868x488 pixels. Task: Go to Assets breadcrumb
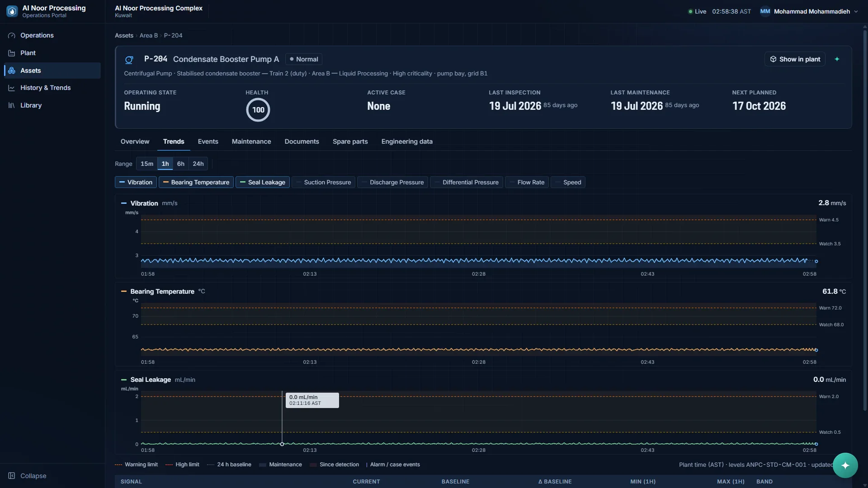tap(124, 35)
